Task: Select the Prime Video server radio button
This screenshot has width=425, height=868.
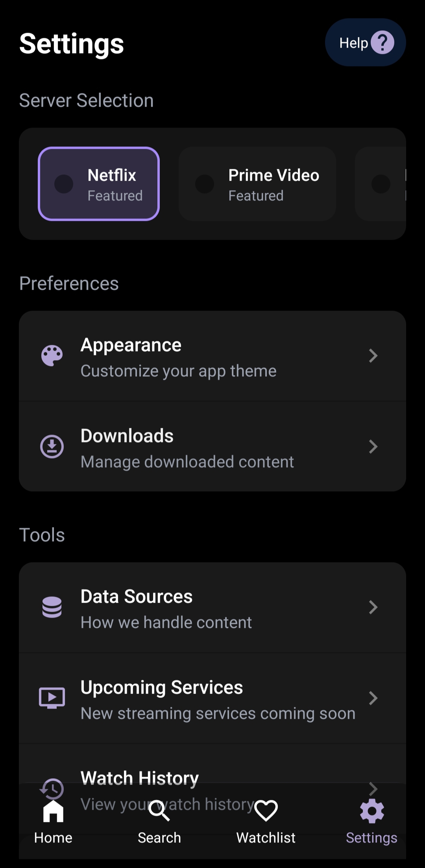Action: [205, 184]
